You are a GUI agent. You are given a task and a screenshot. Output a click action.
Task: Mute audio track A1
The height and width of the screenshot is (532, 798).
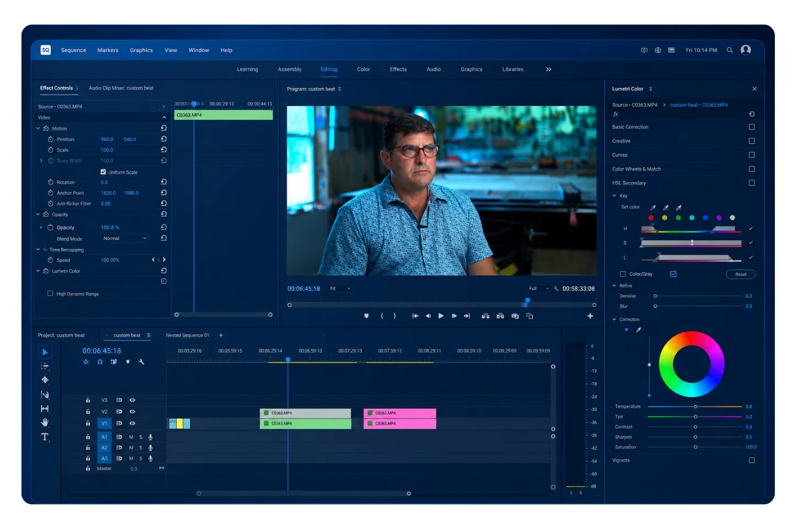pos(131,437)
